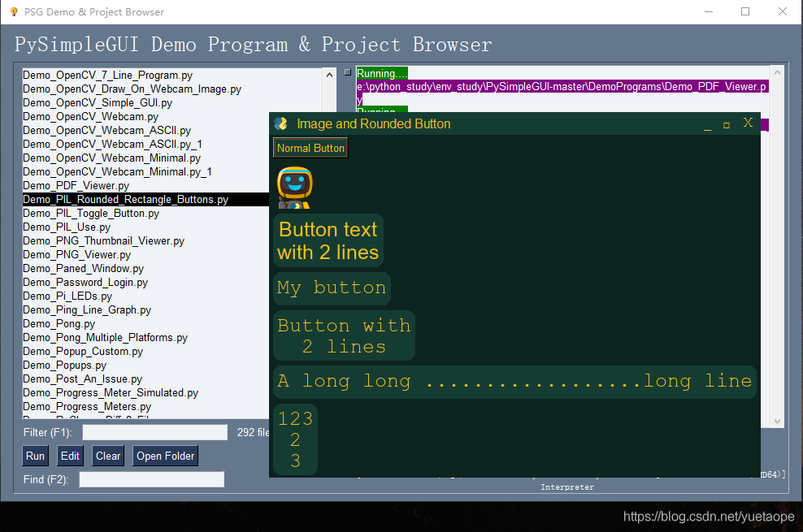Screen dimensions: 803x532
Task: Select Demo_Ping_Line_Graph.py
Action: pyautogui.click(x=87, y=310)
